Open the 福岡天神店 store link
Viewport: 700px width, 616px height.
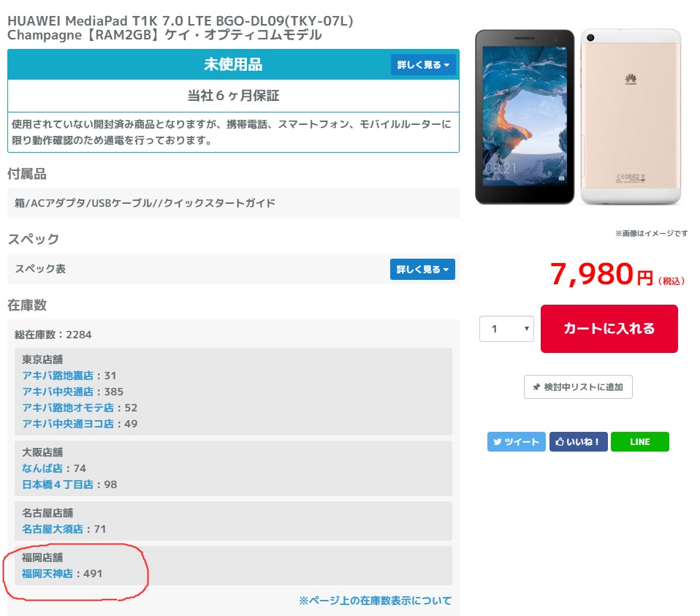pyautogui.click(x=47, y=574)
